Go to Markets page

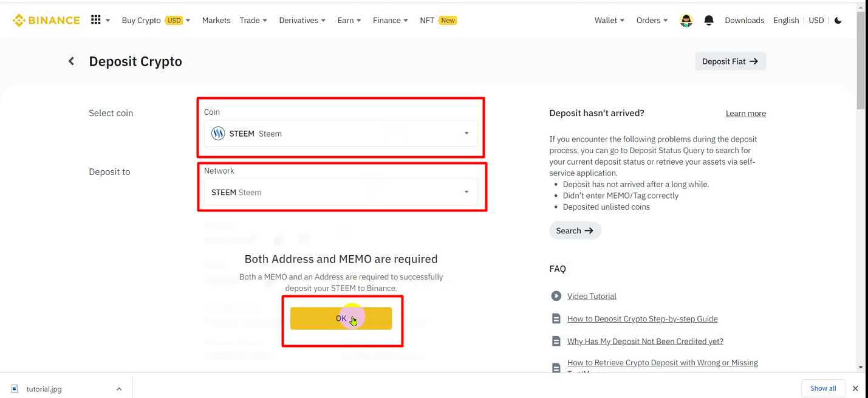216,20
